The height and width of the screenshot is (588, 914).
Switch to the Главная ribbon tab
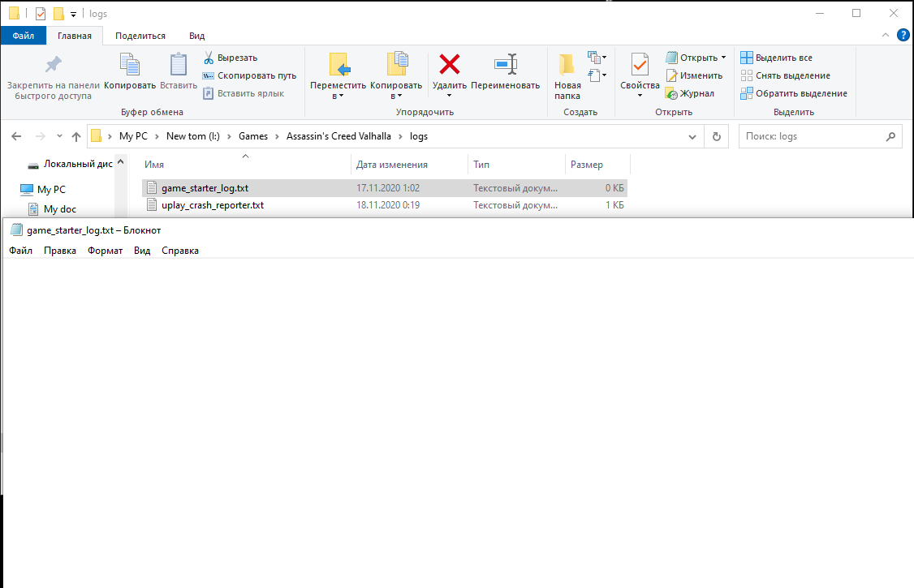pos(75,36)
